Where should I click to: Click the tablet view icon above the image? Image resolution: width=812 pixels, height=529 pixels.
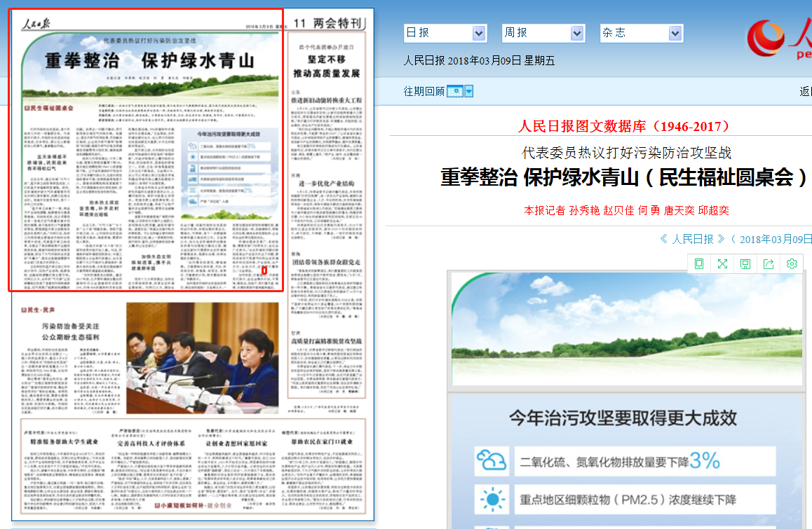699,263
